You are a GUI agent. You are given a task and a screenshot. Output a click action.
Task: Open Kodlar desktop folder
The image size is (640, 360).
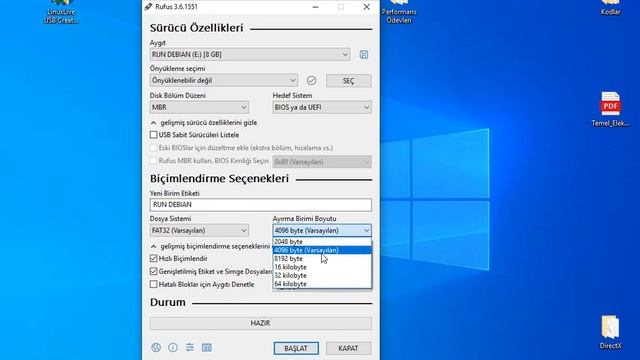pyautogui.click(x=610, y=8)
